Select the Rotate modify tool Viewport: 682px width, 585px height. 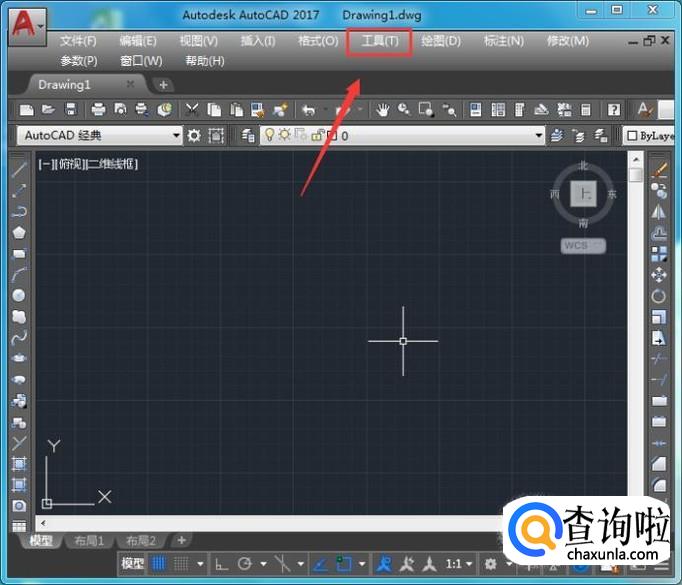[x=659, y=296]
